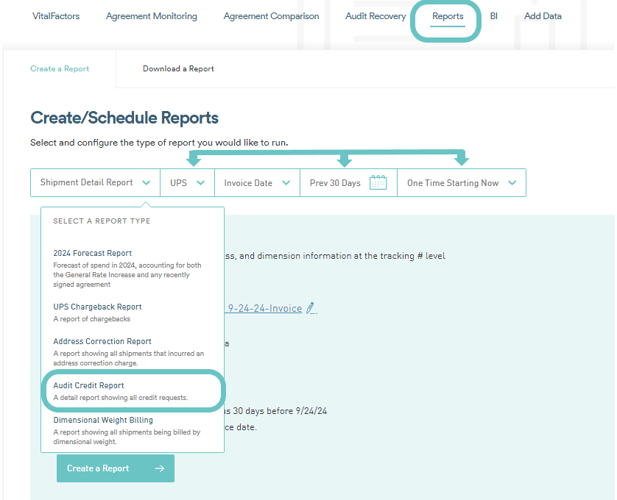617x500 pixels.
Task: Open the VitalFactors nav item
Action: coord(56,16)
